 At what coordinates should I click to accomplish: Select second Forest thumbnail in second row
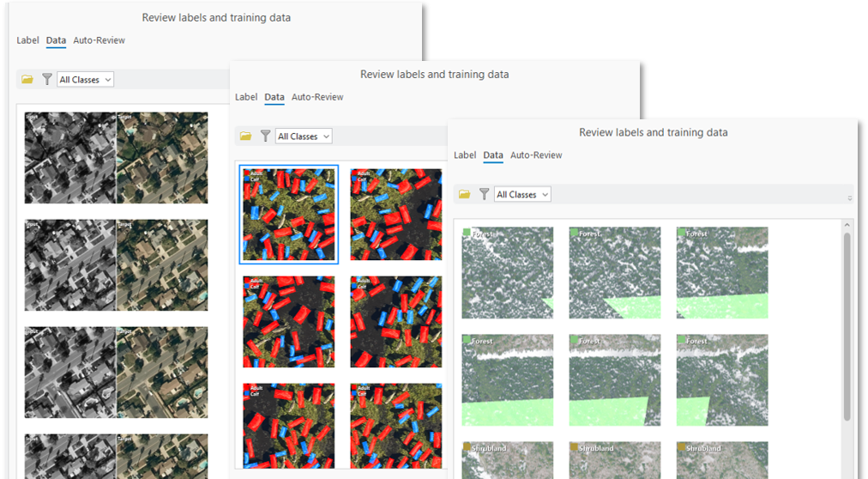point(615,380)
